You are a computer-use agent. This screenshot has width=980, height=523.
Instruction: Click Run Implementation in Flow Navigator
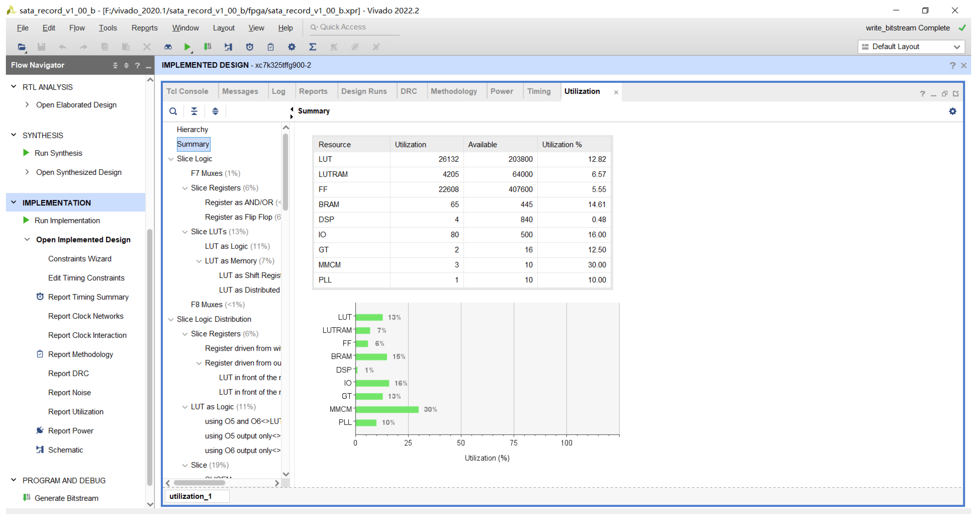pyautogui.click(x=67, y=221)
